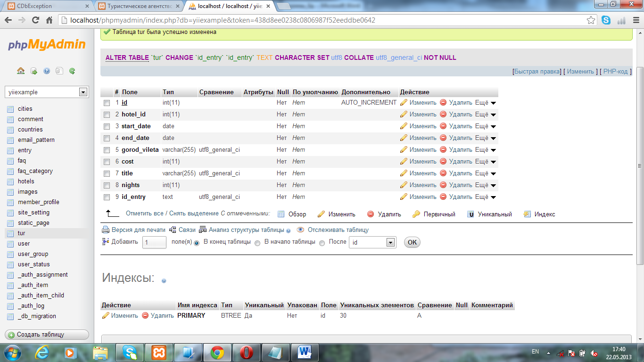Image resolution: width=644 pixels, height=362 pixels.
Task: Click the bookmark star in address bar
Action: (x=591, y=20)
